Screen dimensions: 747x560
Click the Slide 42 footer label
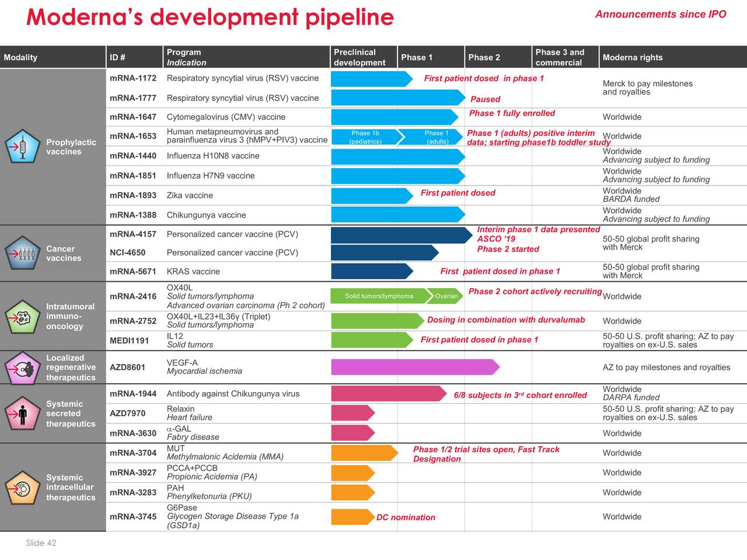41,542
